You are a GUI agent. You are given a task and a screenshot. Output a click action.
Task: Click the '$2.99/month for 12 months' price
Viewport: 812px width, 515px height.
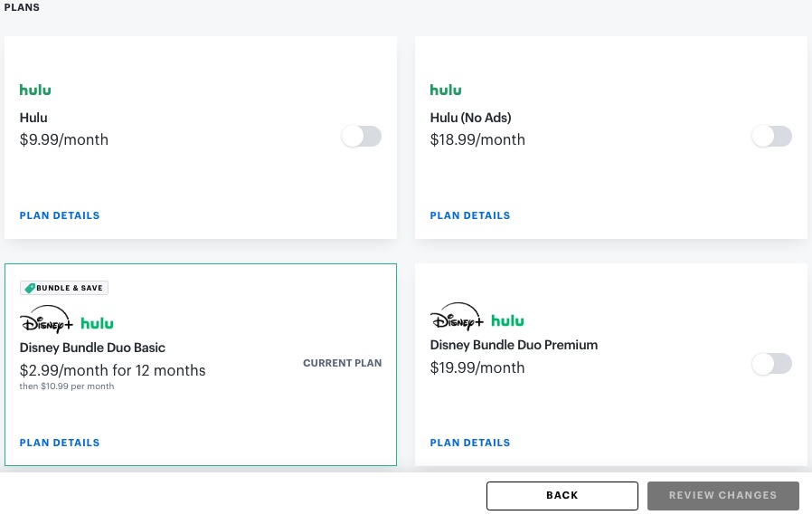pos(112,370)
